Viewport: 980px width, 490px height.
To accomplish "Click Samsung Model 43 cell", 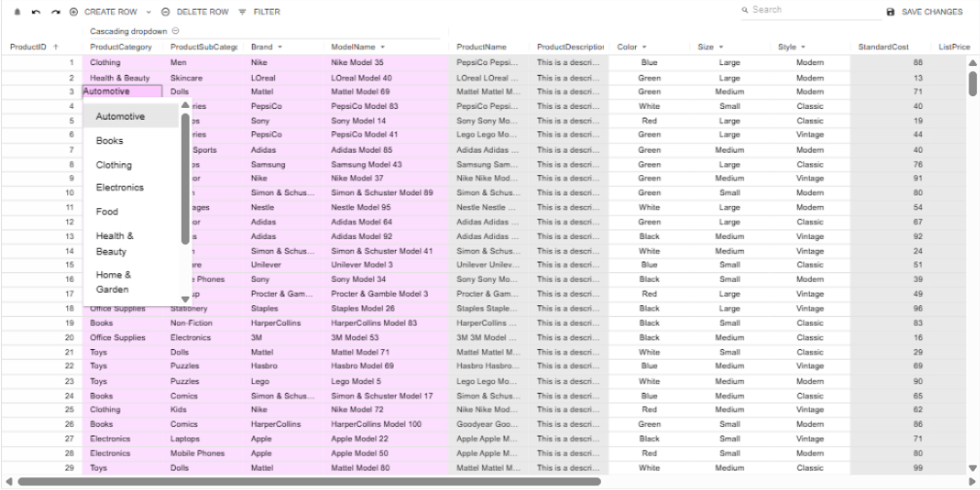I will pos(386,164).
